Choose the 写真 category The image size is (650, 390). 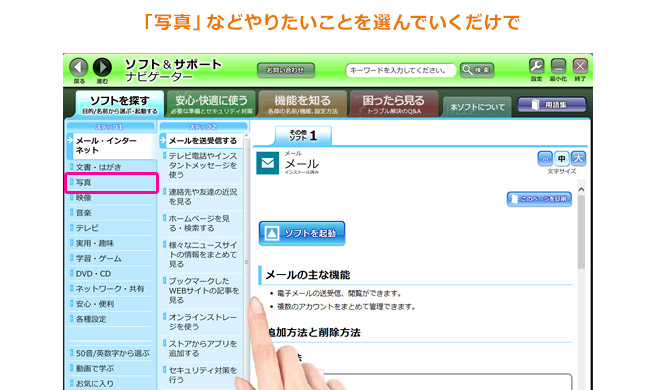pyautogui.click(x=112, y=183)
